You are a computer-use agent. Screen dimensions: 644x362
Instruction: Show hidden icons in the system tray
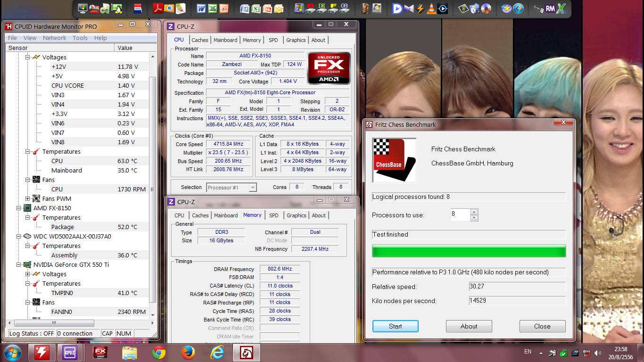click(x=540, y=353)
